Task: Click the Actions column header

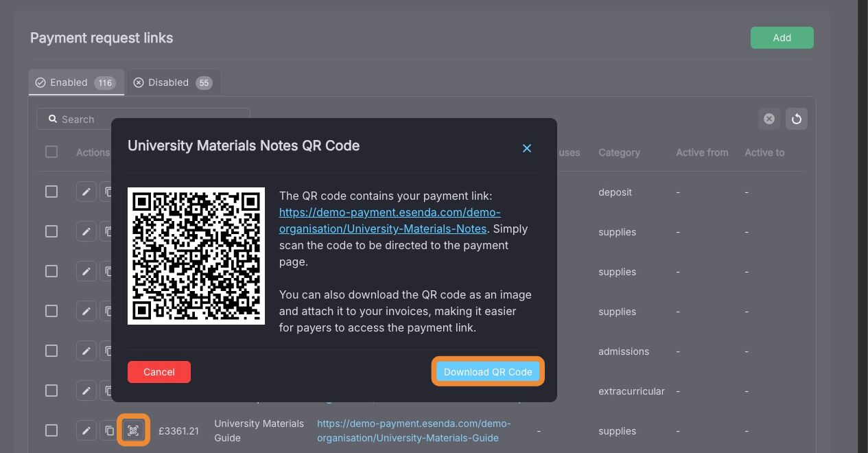Action: click(93, 152)
